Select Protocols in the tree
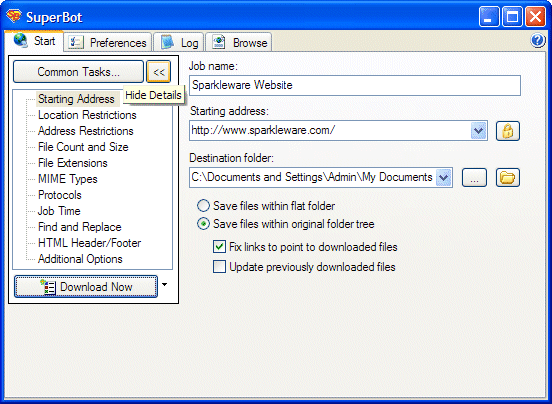Viewport: 552px width, 404px height. pos(59,195)
